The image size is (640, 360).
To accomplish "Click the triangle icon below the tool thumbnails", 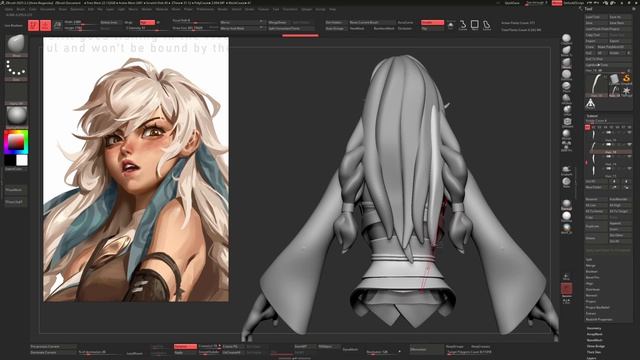I will (x=590, y=104).
